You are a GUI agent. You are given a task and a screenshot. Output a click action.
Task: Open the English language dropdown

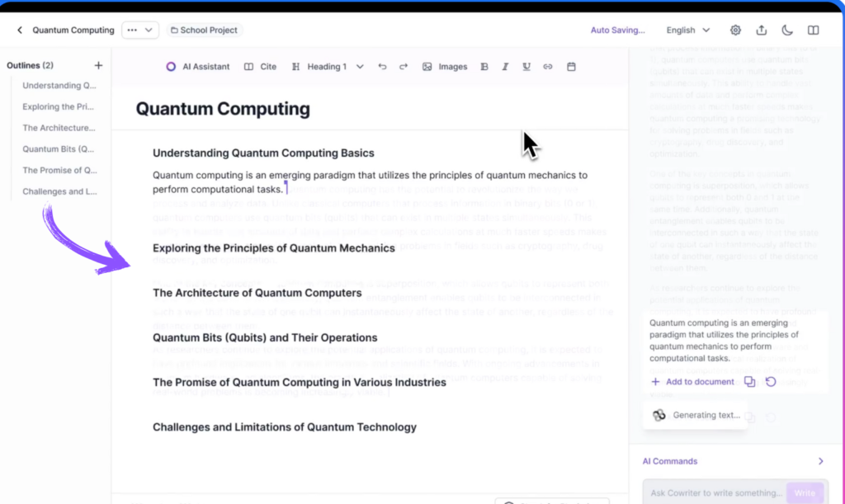[687, 31]
